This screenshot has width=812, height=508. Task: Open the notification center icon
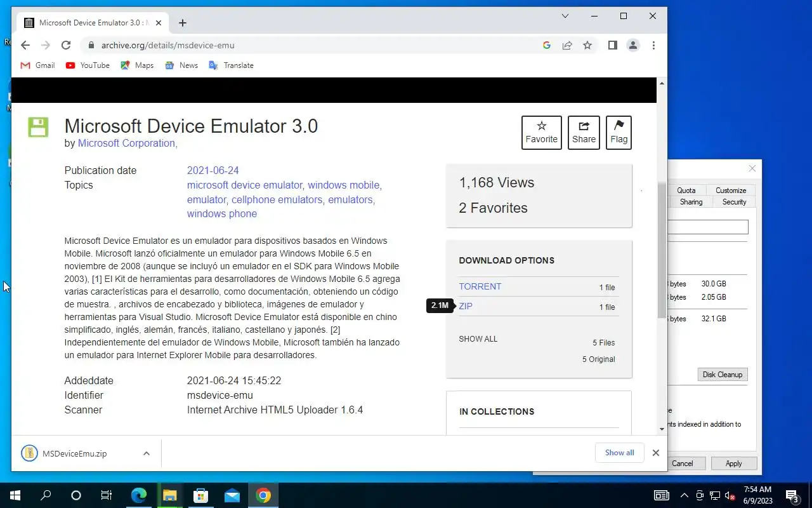[x=792, y=495]
